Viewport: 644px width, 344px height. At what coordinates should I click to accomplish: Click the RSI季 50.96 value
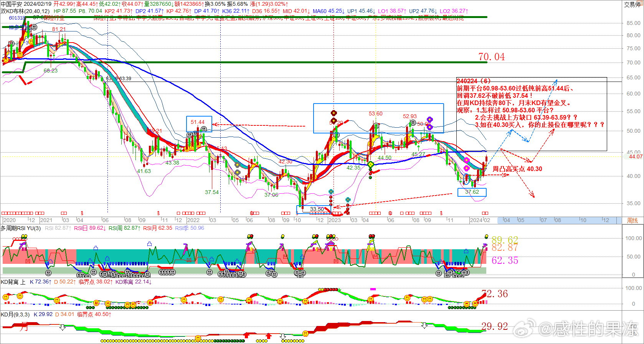(190, 228)
